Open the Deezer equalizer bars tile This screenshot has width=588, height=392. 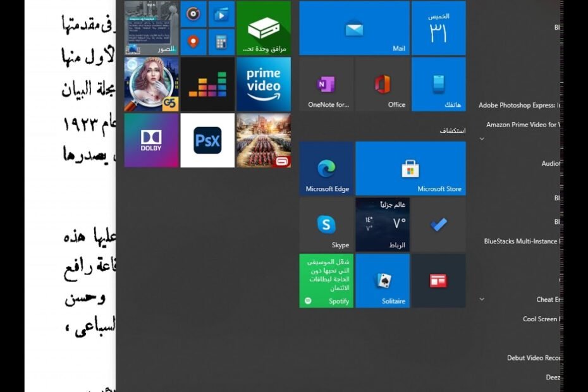point(207,84)
